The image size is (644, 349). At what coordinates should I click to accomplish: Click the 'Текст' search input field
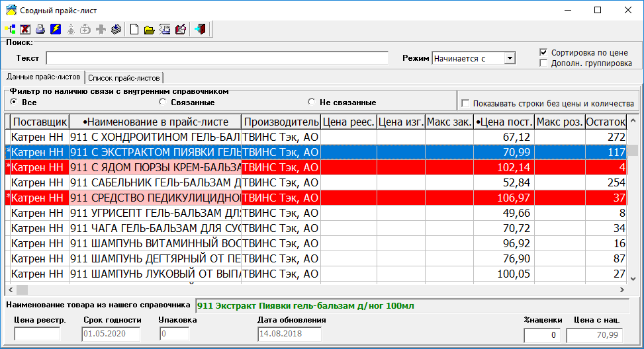tap(216, 58)
